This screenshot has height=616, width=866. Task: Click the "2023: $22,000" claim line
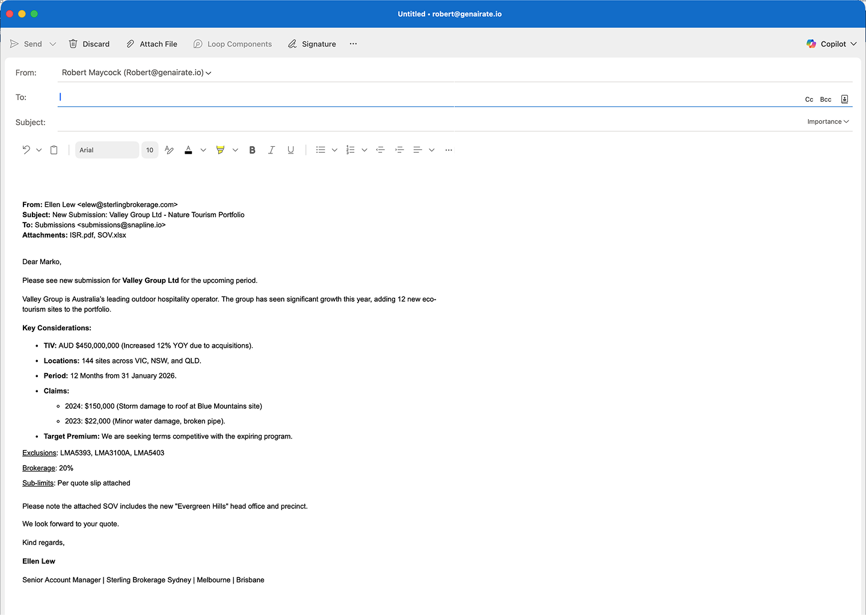(145, 422)
